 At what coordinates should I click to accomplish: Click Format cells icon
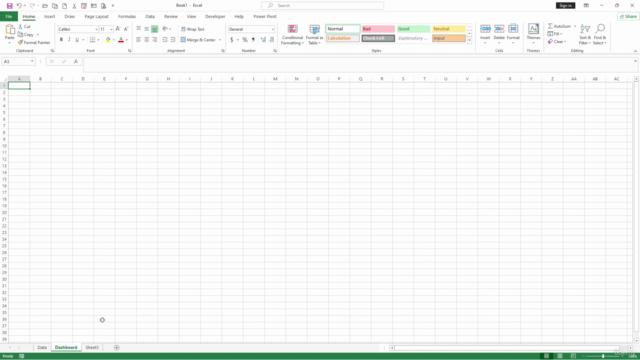click(x=513, y=29)
